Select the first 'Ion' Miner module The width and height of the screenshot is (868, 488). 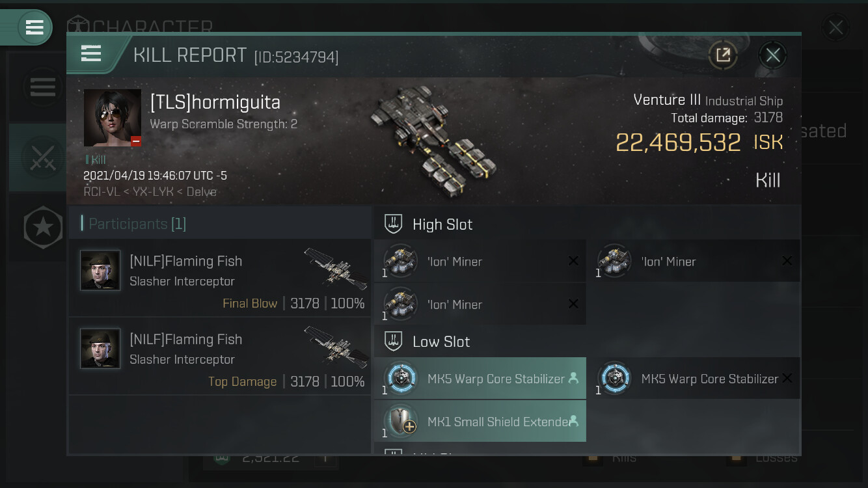(x=480, y=262)
